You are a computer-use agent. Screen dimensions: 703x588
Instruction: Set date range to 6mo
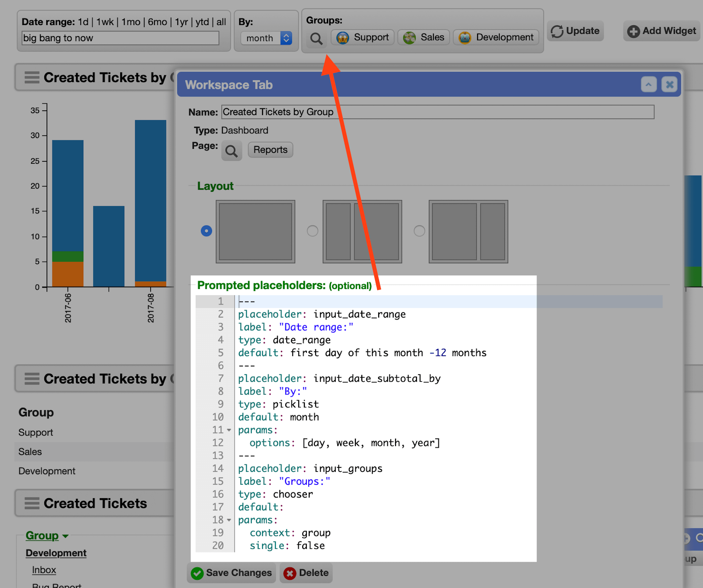click(157, 22)
